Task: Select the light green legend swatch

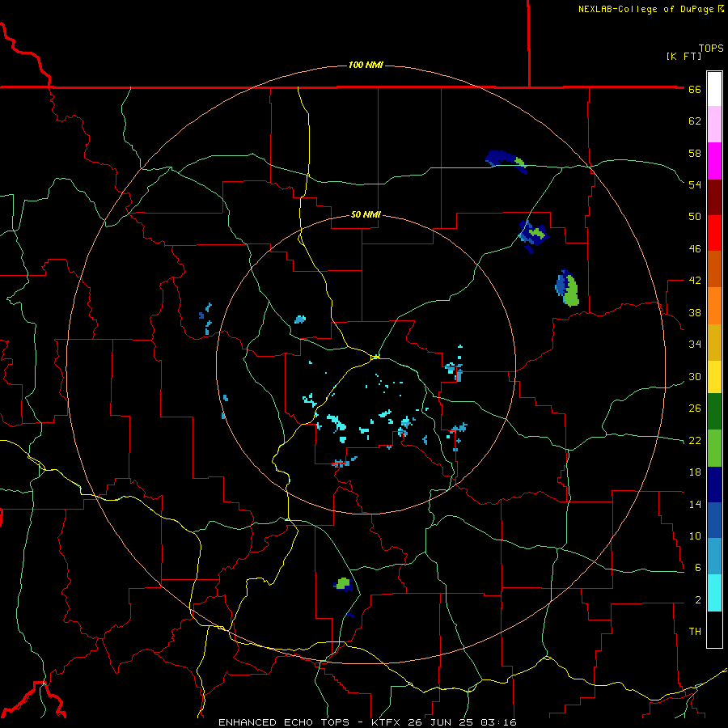Action: tap(714, 448)
